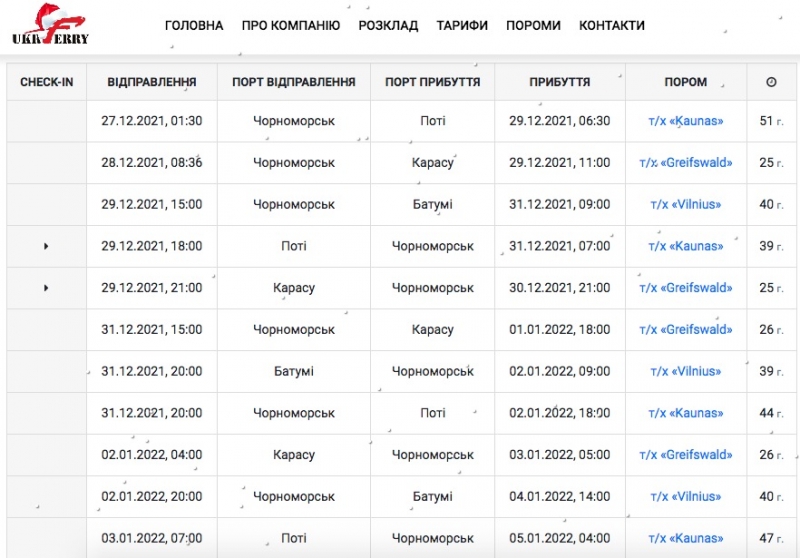
Task: Select the РОЗКЛАД menu item
Action: 388,26
